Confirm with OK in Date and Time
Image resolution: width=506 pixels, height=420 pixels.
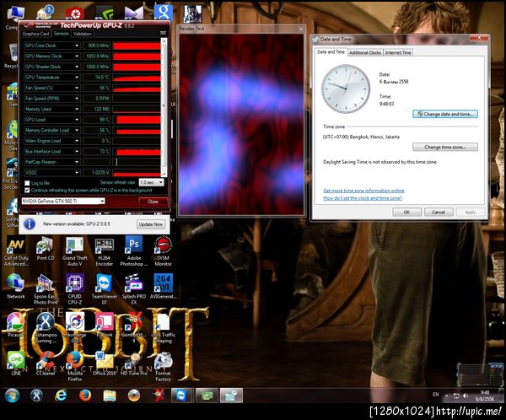[x=406, y=212]
